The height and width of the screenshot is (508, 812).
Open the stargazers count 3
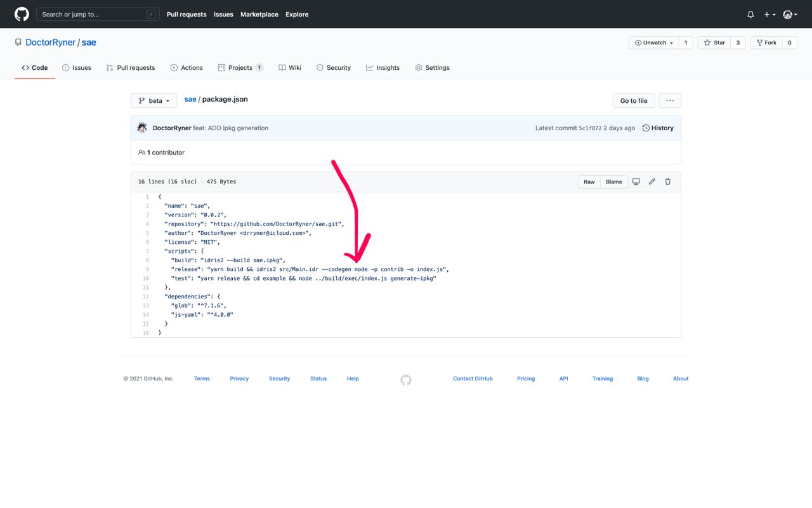point(738,43)
